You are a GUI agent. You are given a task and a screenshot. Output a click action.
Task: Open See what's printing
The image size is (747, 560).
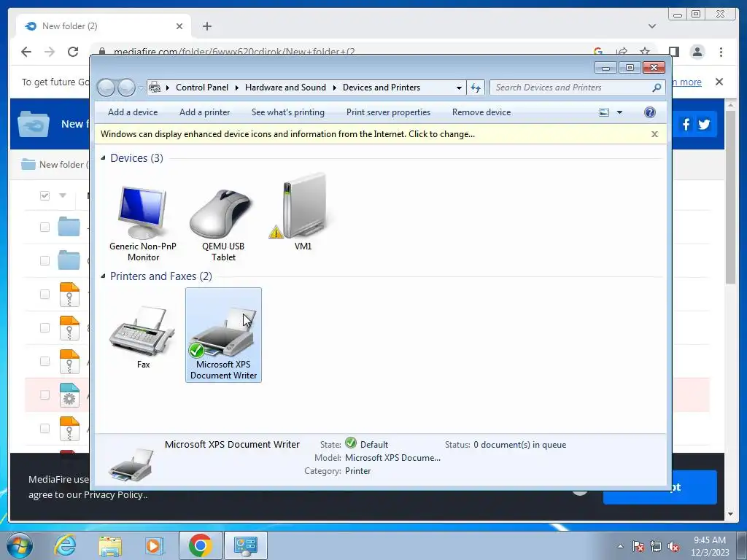[x=287, y=112]
